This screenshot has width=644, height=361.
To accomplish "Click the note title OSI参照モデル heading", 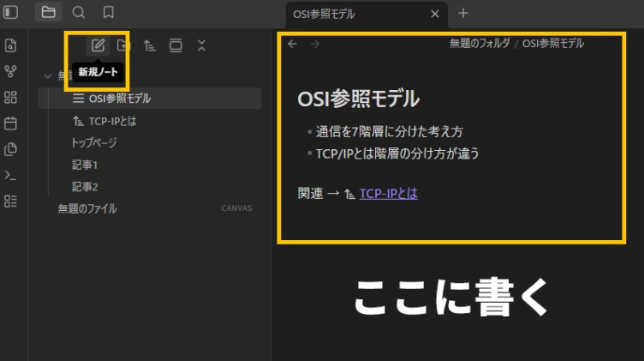I will pyautogui.click(x=358, y=99).
